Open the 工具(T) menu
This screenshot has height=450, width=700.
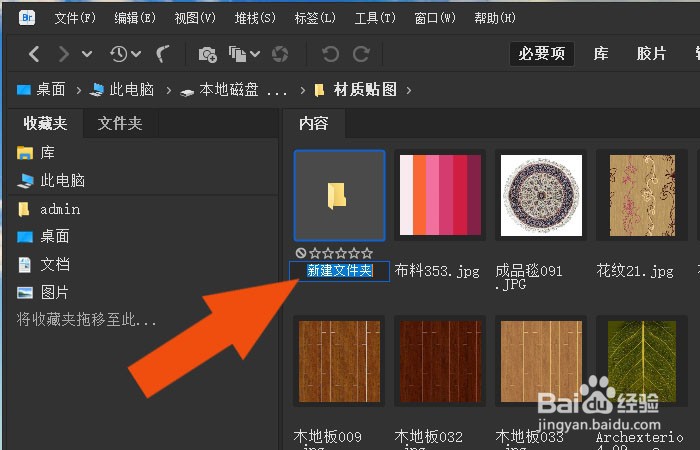[x=375, y=18]
